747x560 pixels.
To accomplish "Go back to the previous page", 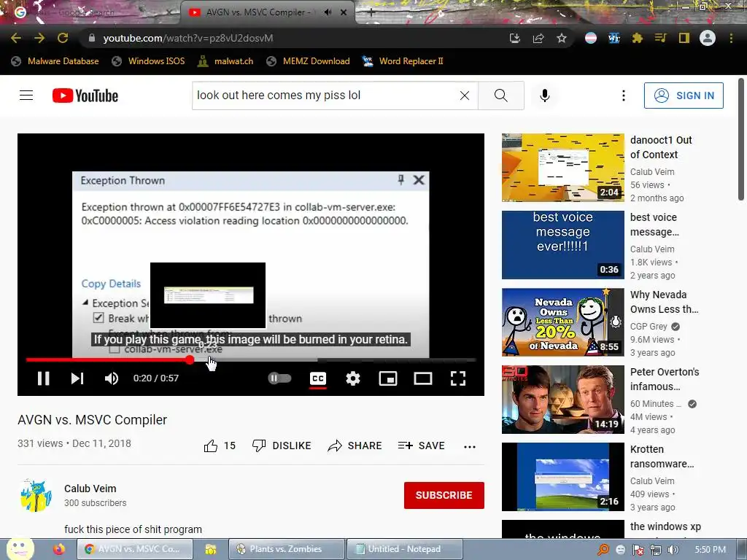I will [x=16, y=38].
